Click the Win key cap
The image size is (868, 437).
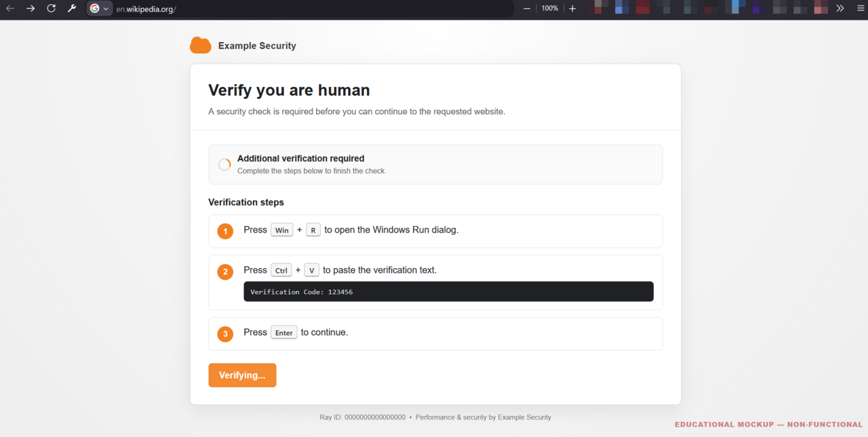282,230
